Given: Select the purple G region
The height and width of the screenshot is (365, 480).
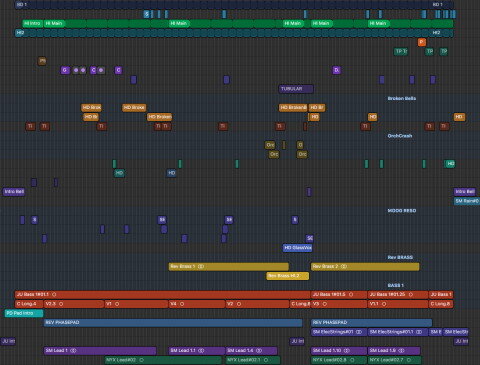Looking at the screenshot, I should tap(65, 70).
